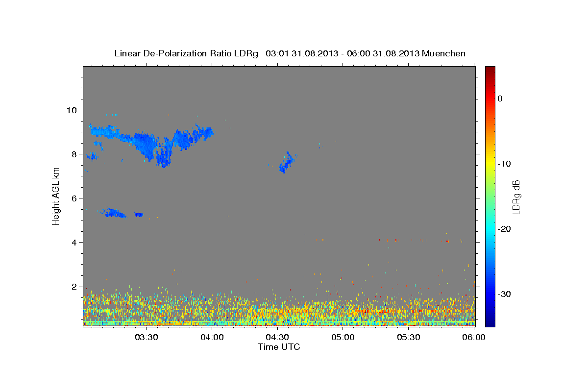Click the height tick label '10'
This screenshot has width=588, height=392.
click(x=73, y=110)
